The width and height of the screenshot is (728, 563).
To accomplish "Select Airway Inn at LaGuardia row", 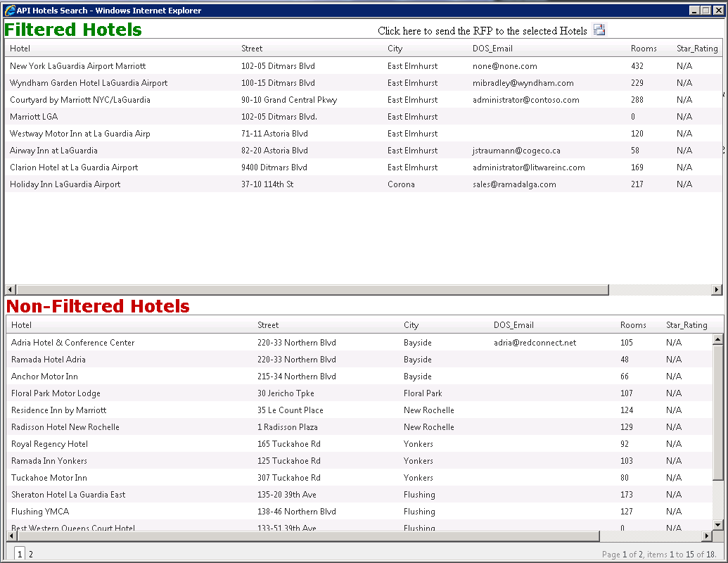I will (364, 150).
